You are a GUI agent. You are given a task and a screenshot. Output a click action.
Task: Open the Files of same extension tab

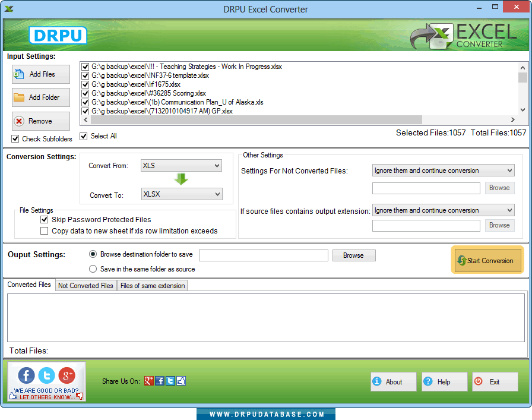point(152,285)
